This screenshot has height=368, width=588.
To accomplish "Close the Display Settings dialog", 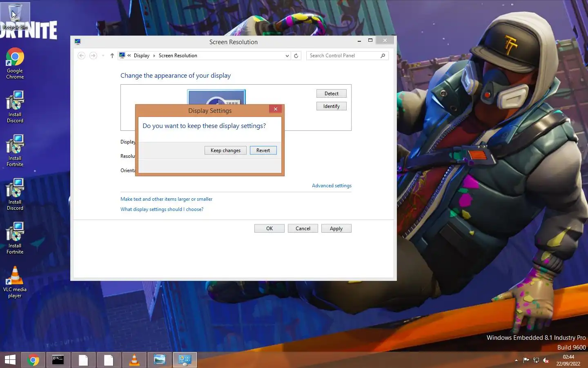I will tap(276, 109).
